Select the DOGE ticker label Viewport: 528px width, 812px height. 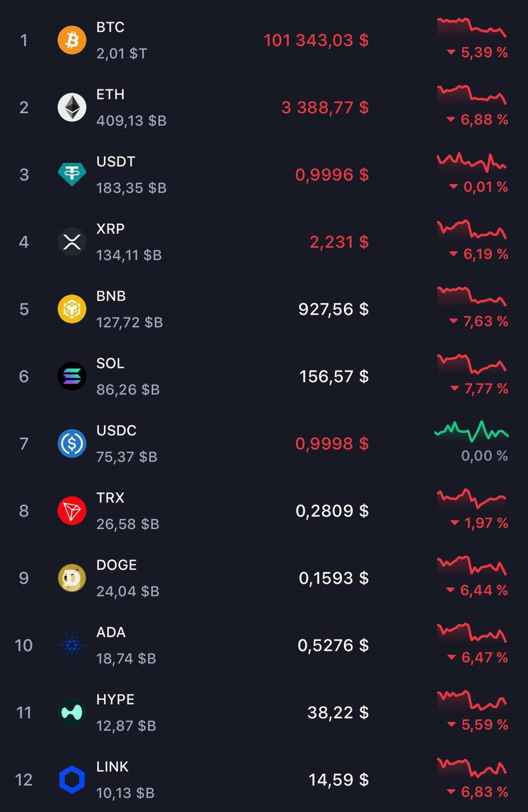point(116,565)
